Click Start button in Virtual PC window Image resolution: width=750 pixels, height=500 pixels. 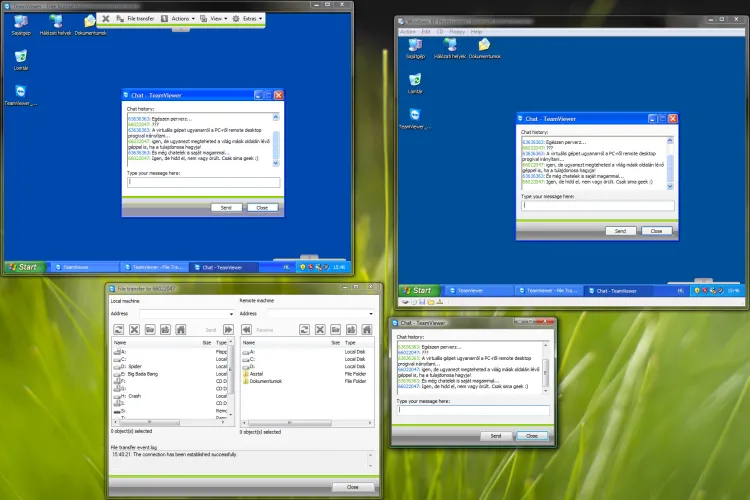[x=418, y=290]
